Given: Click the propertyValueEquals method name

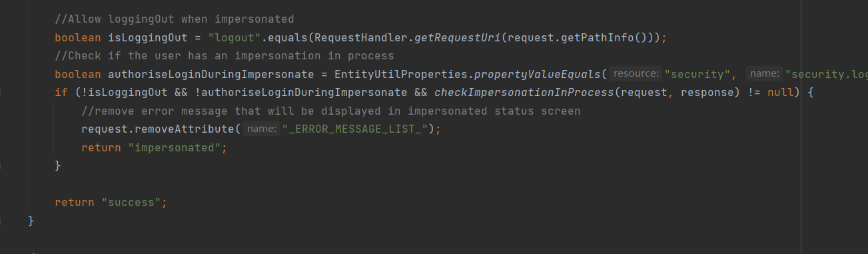Looking at the screenshot, I should [x=538, y=74].
